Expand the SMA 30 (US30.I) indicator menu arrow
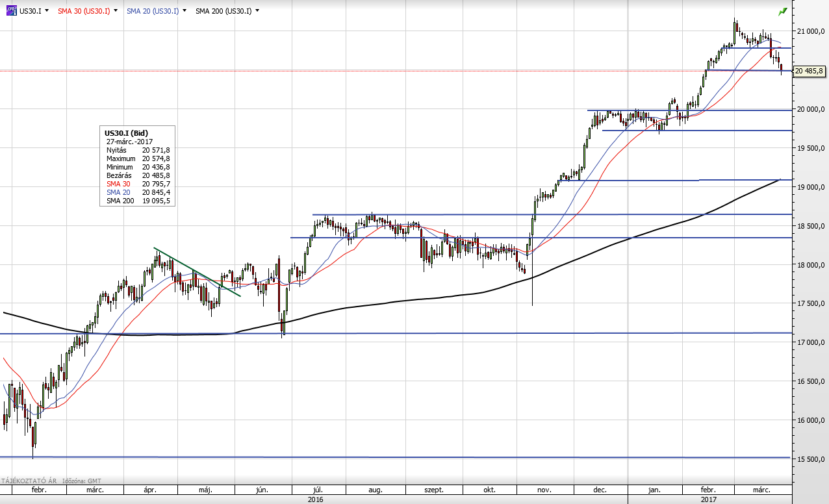 point(116,11)
